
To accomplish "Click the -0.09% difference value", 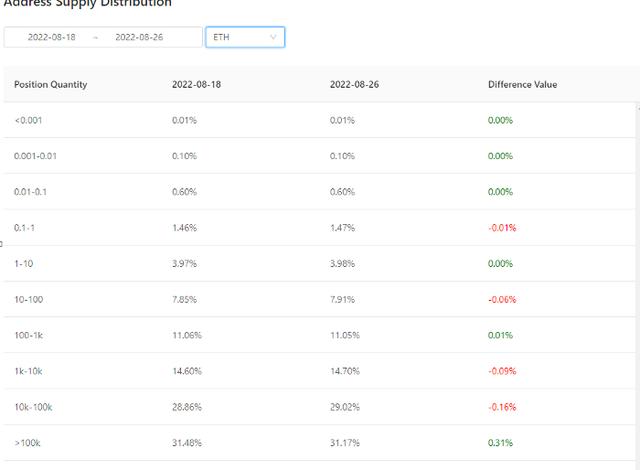I will point(502,371).
